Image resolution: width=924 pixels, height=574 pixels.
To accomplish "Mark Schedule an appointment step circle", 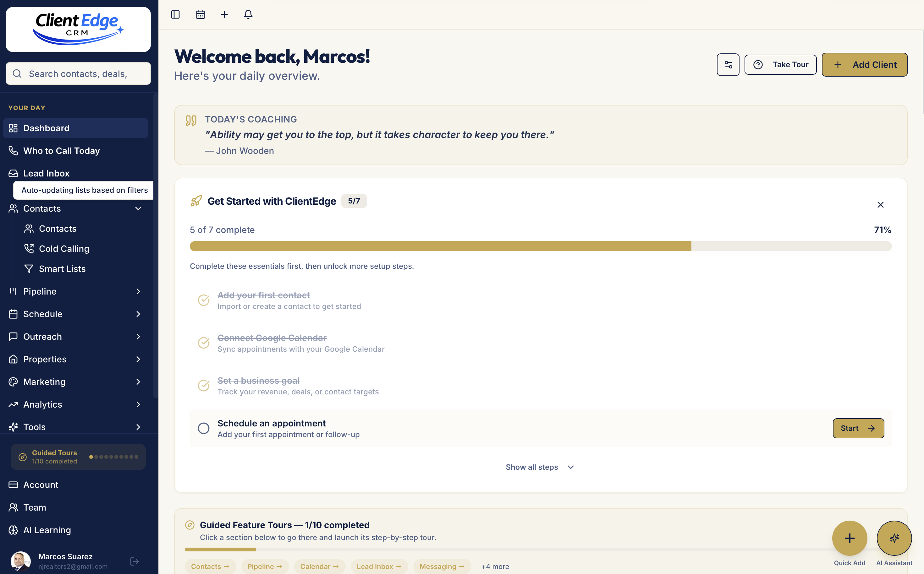I will [x=204, y=428].
